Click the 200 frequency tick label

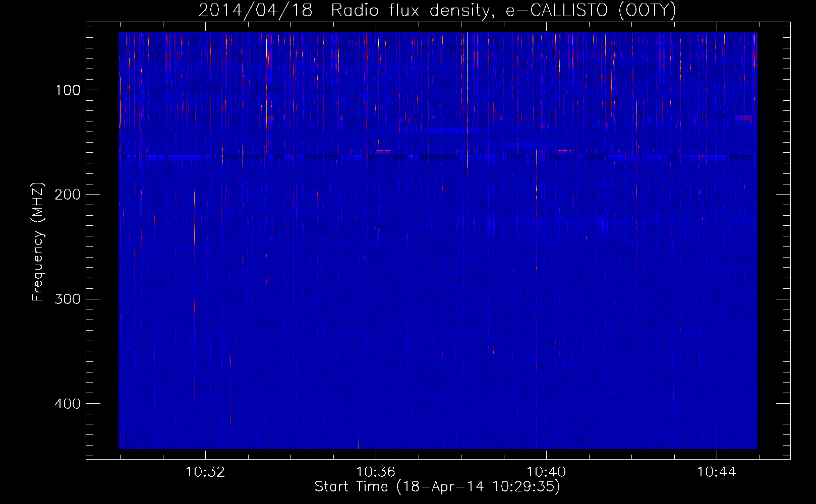(x=68, y=195)
